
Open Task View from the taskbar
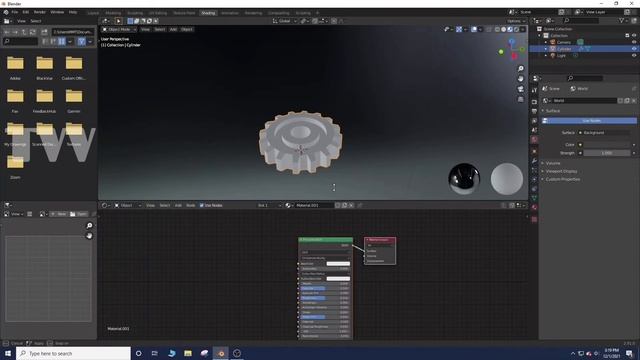(x=155, y=353)
